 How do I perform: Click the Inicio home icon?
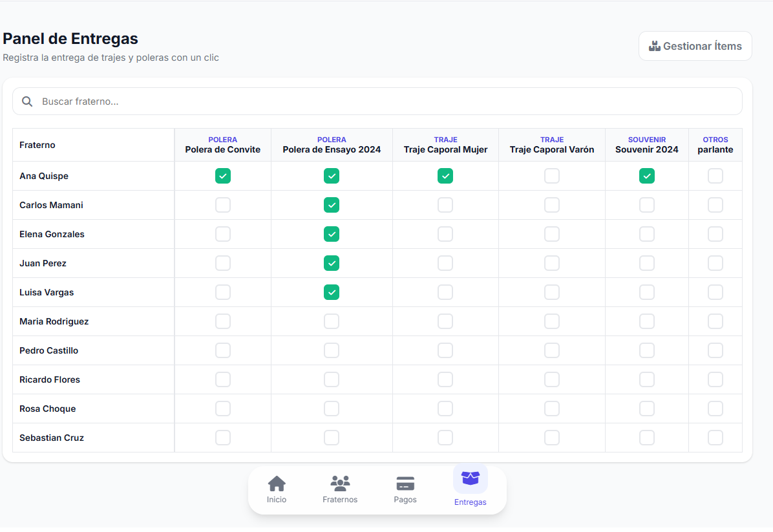coord(277,484)
